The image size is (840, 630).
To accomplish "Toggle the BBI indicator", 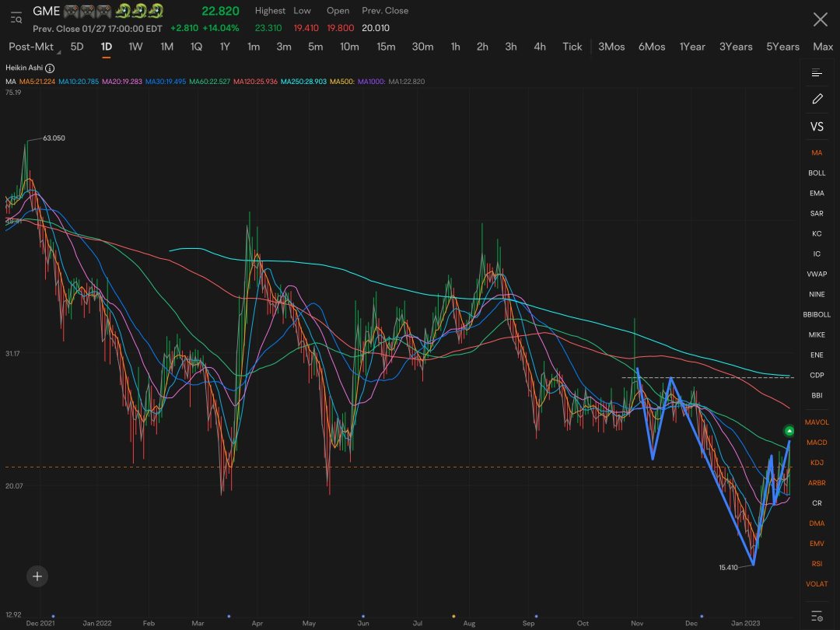I will coord(817,395).
